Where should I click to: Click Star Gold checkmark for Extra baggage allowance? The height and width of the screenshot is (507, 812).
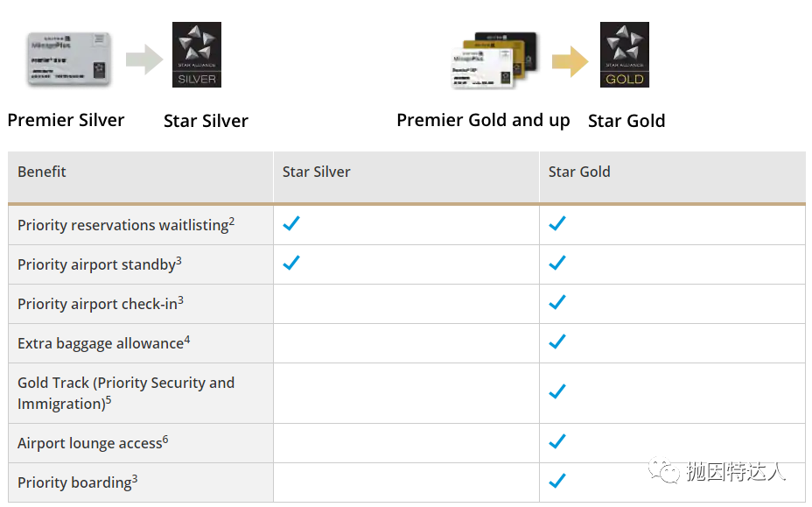click(x=557, y=342)
